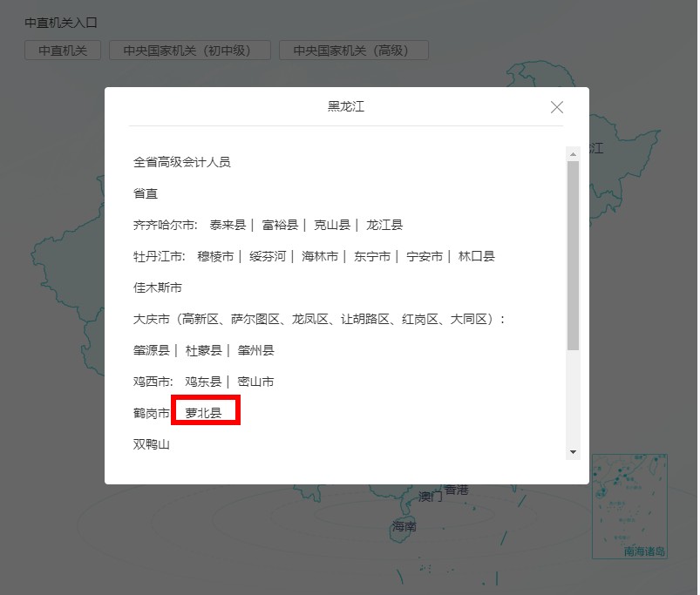The width and height of the screenshot is (700, 595).
Task: Click the 双鸭山 entry
Action: pos(150,443)
